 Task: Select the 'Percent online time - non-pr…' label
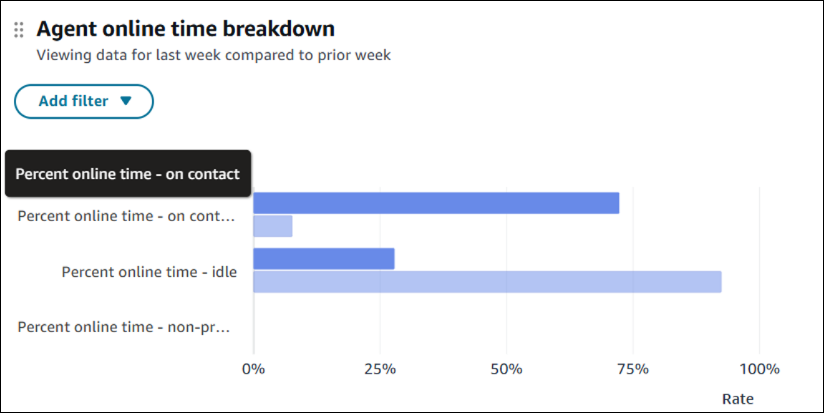click(124, 327)
